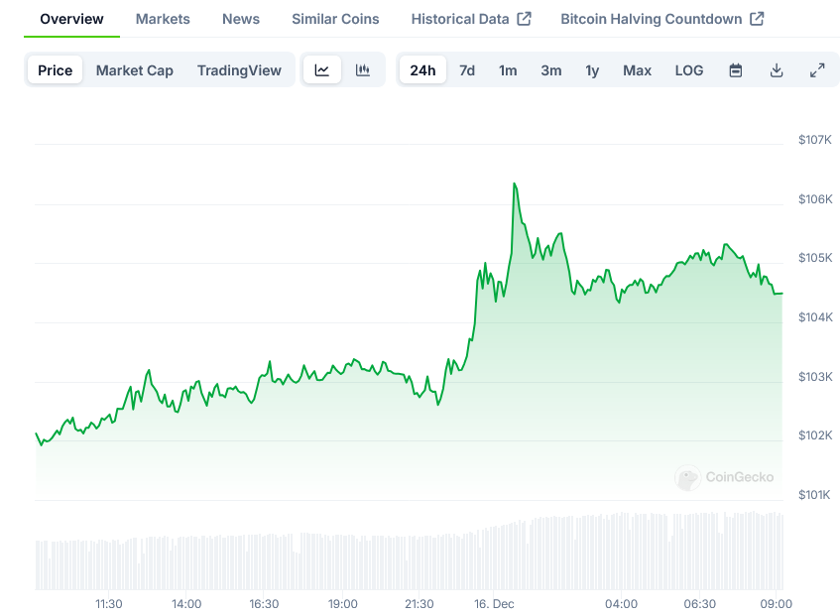Show the Max time range
Image resolution: width=840 pixels, height=616 pixels.
637,70
